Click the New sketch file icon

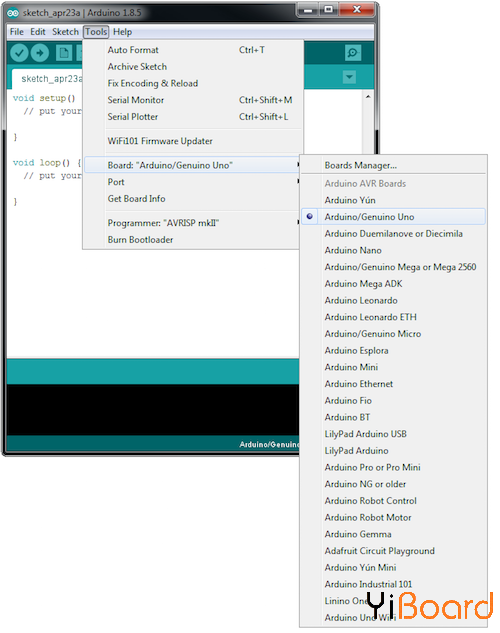click(64, 53)
